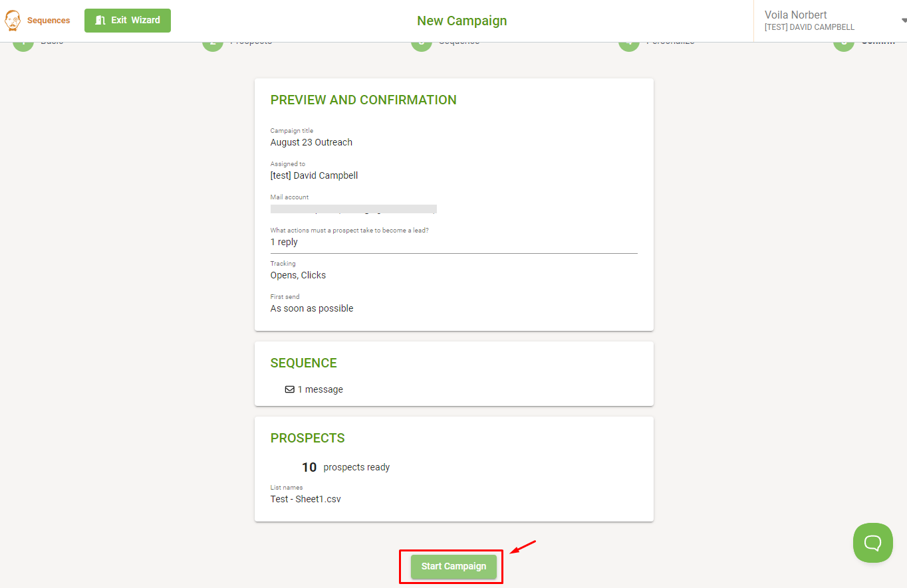Viewport: 907px width, 588px height.
Task: Select the 1 reply lead action value
Action: tap(284, 241)
